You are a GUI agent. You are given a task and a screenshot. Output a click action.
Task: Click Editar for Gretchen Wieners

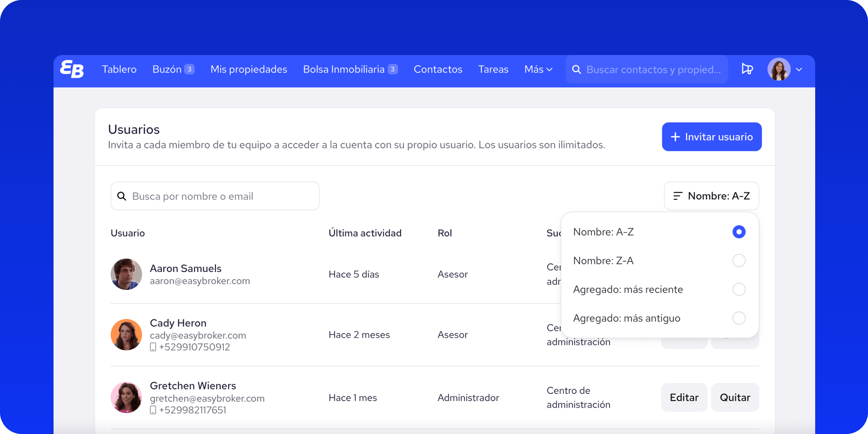tap(684, 397)
